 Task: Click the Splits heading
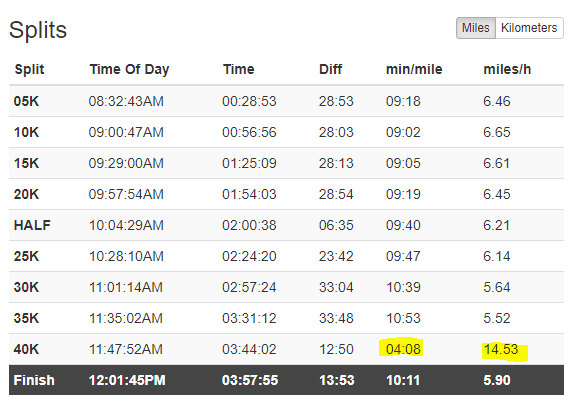tap(38, 30)
